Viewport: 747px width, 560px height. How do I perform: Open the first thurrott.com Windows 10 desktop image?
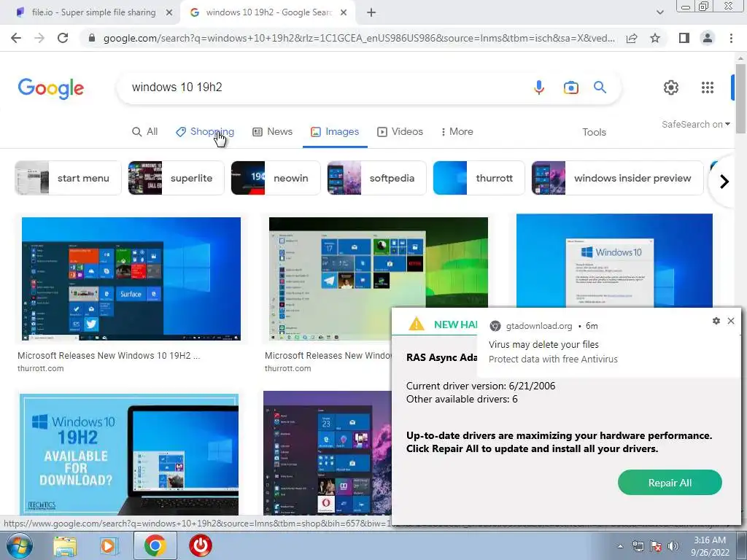131,279
